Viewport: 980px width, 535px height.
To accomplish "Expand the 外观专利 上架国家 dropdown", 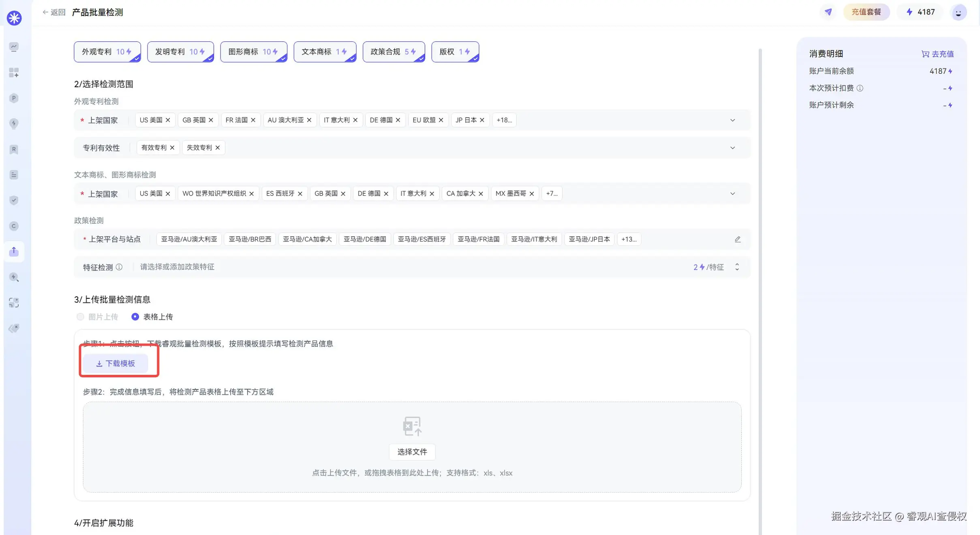I will (x=732, y=120).
